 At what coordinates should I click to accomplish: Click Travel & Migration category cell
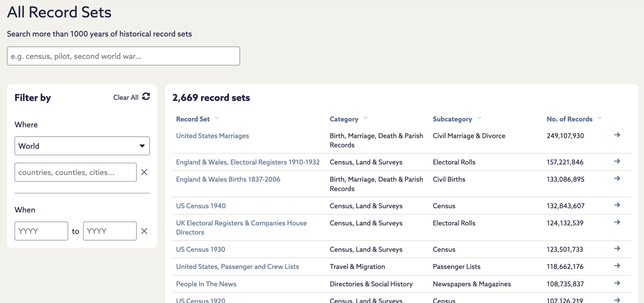357,267
